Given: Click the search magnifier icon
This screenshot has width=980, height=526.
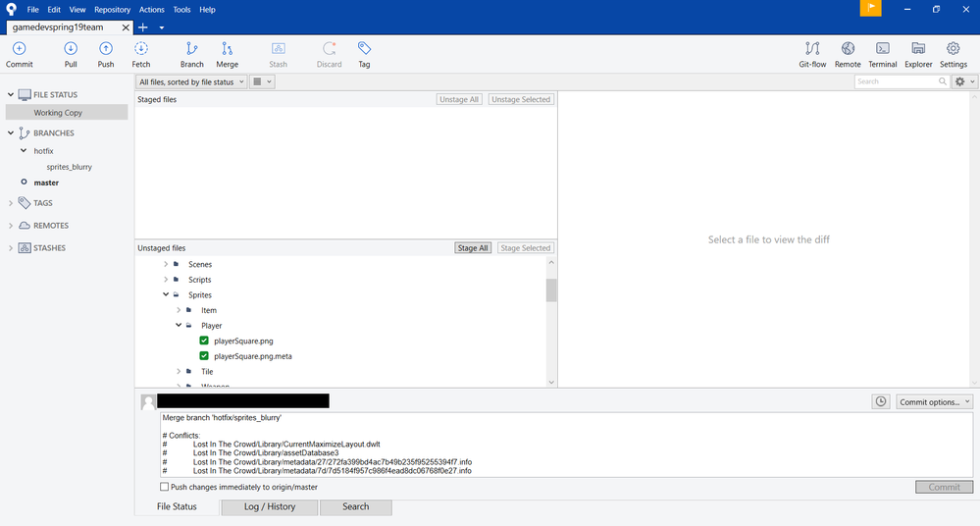Looking at the screenshot, I should (x=943, y=81).
